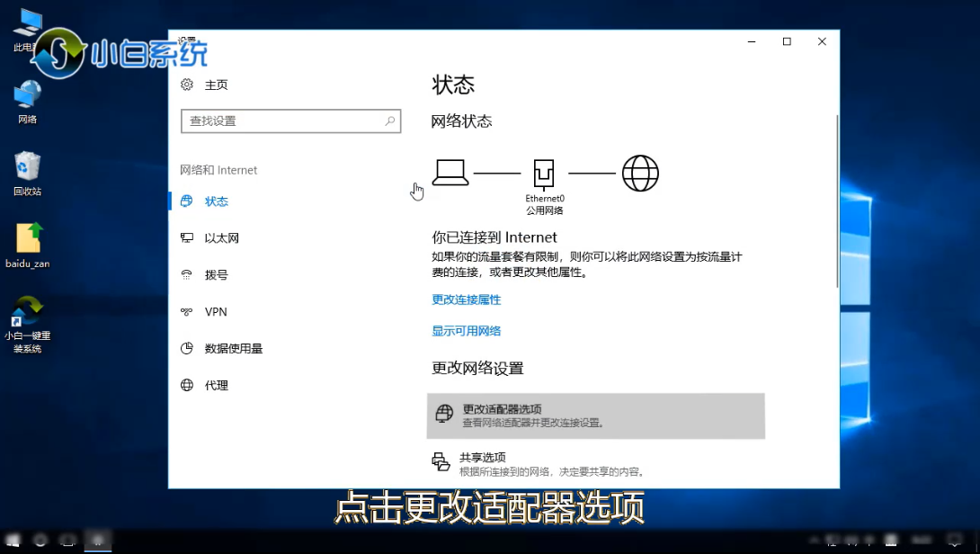Image resolution: width=980 pixels, height=554 pixels.
Task: Click the 查找设置 search field
Action: [x=290, y=121]
